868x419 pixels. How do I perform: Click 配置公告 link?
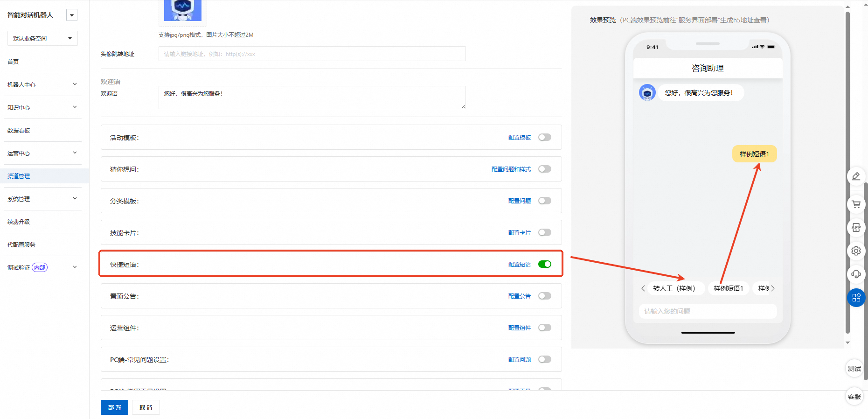point(520,296)
